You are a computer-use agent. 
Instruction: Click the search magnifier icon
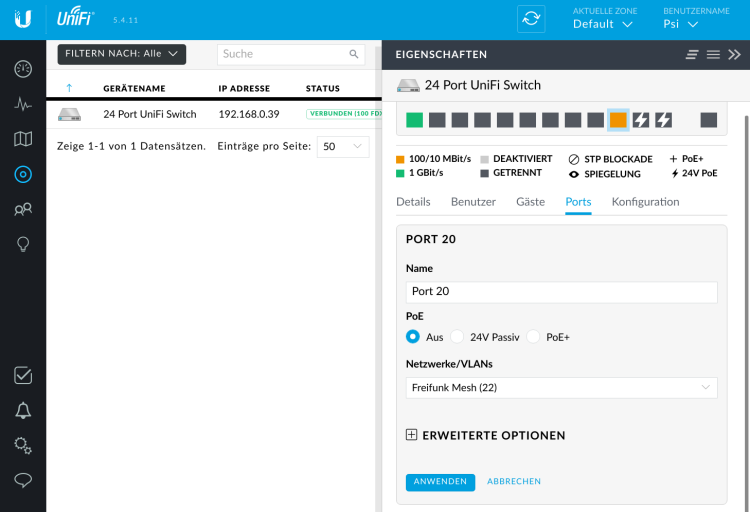[x=353, y=54]
